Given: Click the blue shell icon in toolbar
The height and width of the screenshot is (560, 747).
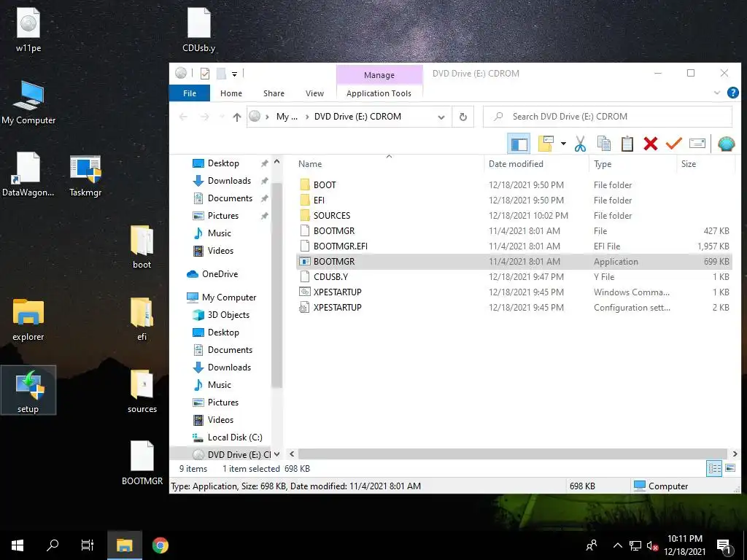Looking at the screenshot, I should 726,144.
